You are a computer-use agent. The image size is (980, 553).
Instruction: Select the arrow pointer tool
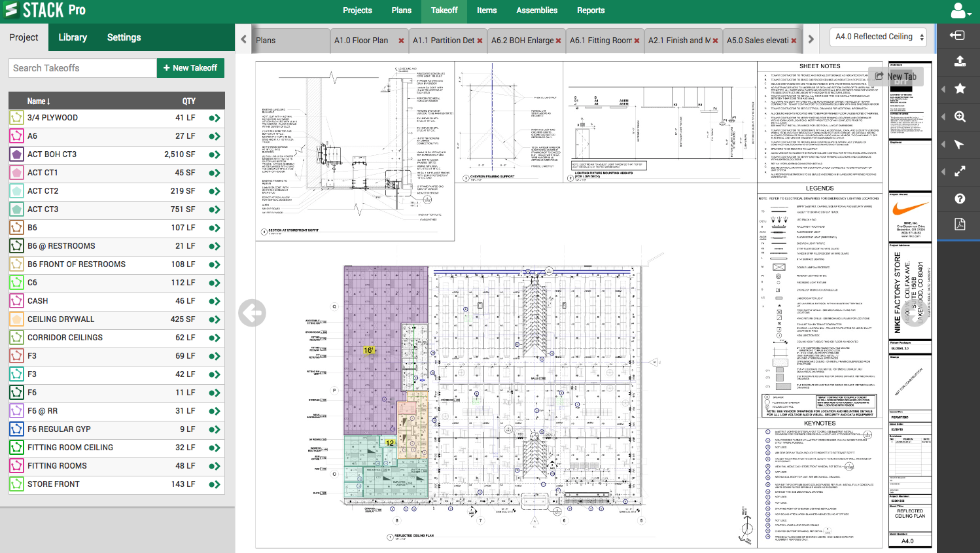point(960,144)
